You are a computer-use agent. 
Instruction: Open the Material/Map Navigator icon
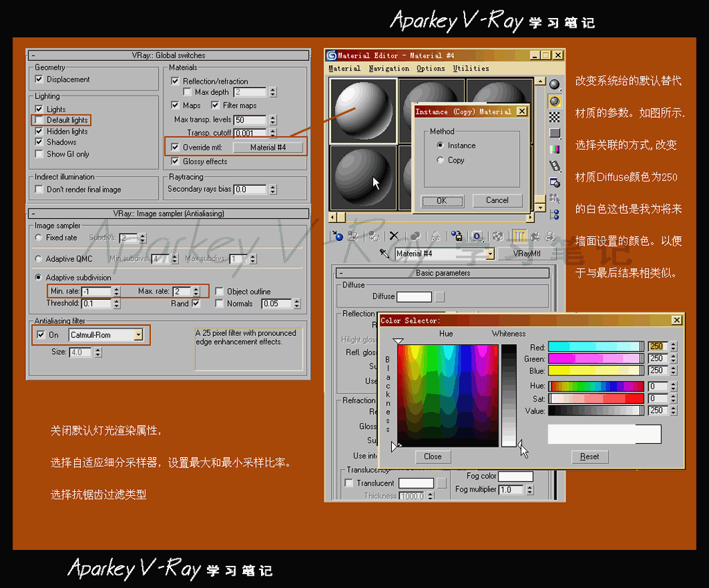(x=555, y=215)
